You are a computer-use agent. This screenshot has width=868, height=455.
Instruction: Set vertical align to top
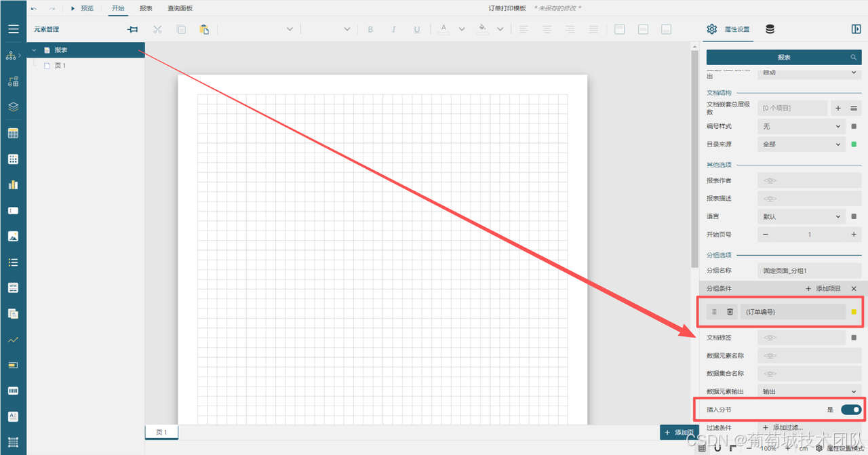coord(619,29)
